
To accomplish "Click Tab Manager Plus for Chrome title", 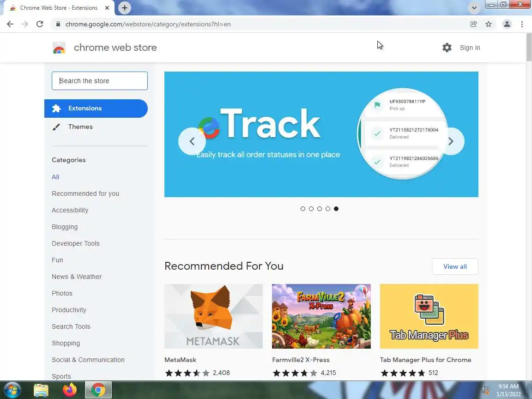I will [x=425, y=360].
